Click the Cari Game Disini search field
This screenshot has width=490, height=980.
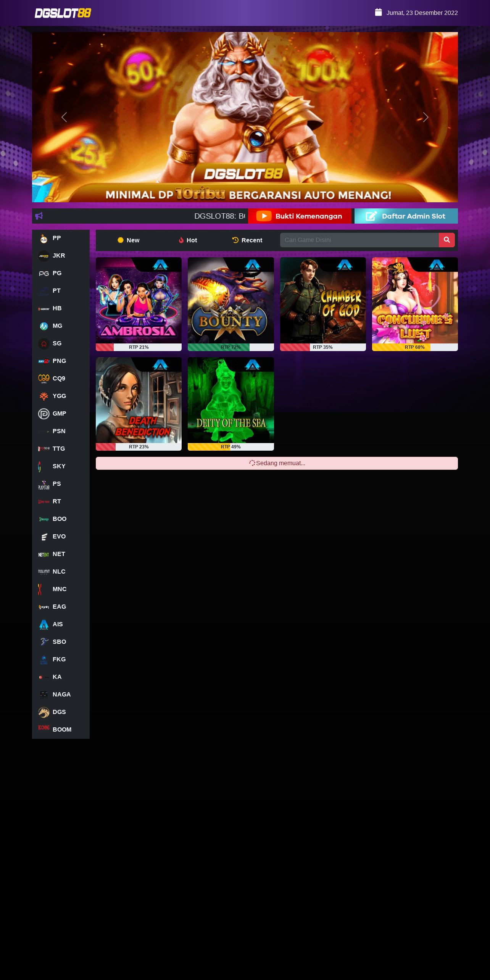point(359,240)
